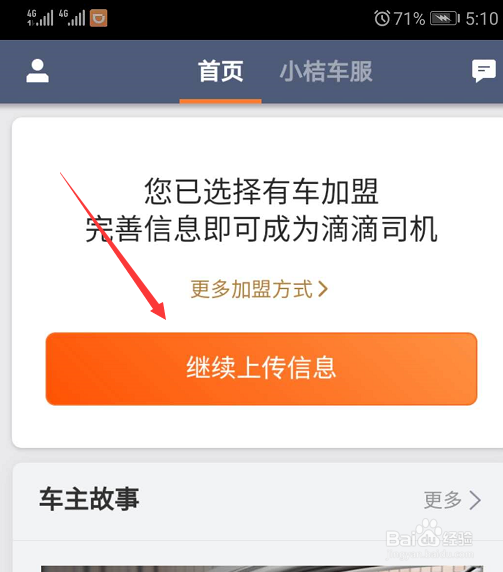
Task: Tap the second 4G signal icon
Action: (72, 18)
